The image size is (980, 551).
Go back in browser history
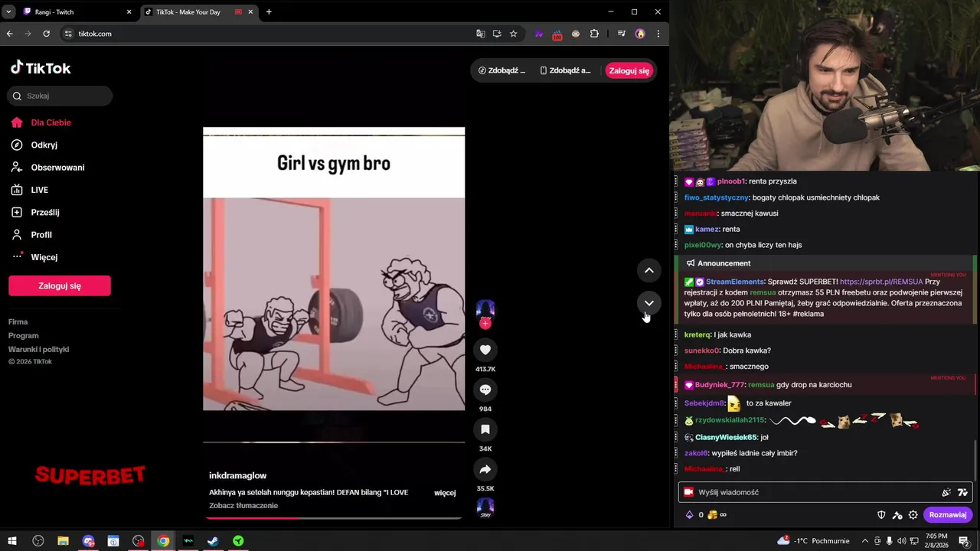[9, 34]
